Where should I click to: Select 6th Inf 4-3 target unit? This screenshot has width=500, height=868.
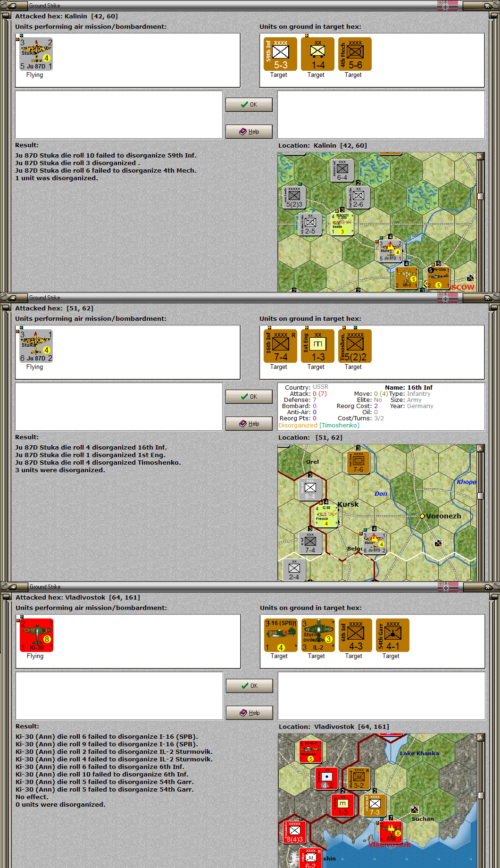coord(355,635)
